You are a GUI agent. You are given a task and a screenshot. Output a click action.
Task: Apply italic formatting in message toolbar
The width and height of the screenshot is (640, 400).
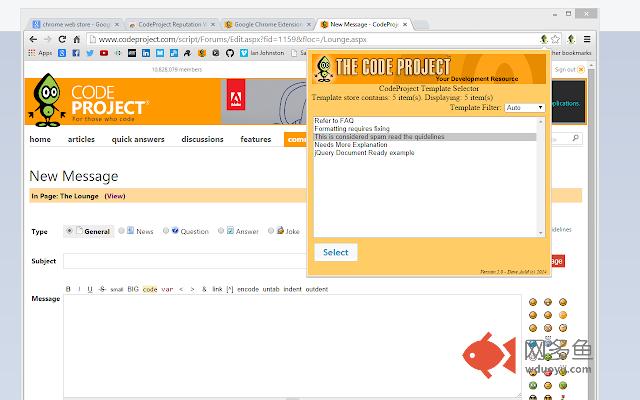[79, 289]
